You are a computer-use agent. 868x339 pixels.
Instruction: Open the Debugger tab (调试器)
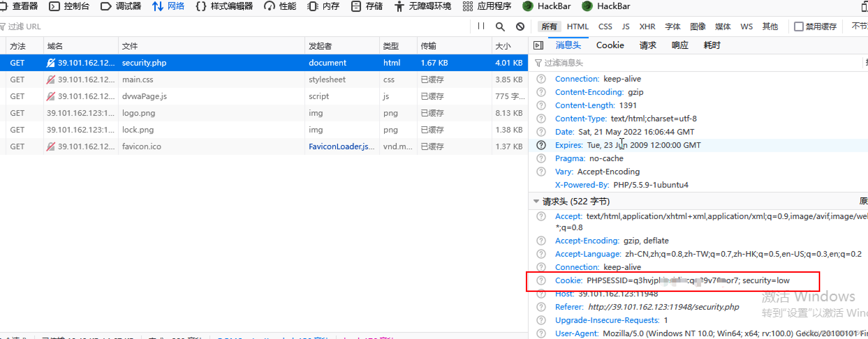pos(121,6)
